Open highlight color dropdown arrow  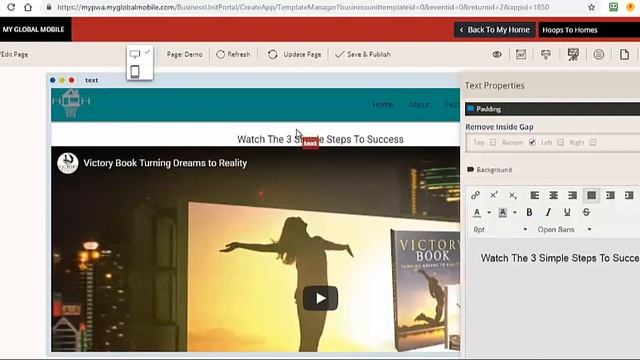click(515, 213)
